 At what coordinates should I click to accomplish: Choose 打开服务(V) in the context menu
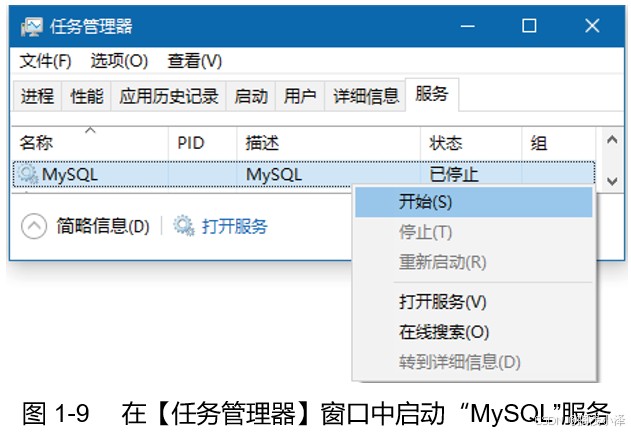tap(474, 302)
